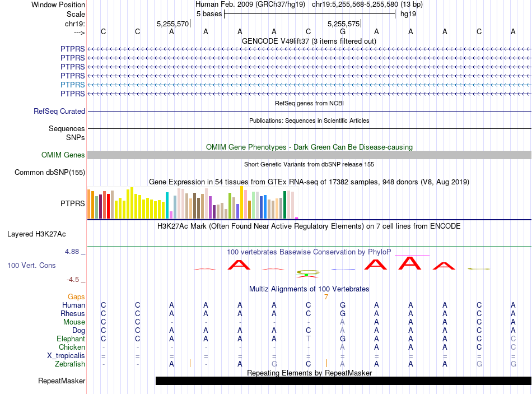Click the orange 7 gap marker
Screen dimensions: 532x394
pyautogui.click(x=326, y=297)
